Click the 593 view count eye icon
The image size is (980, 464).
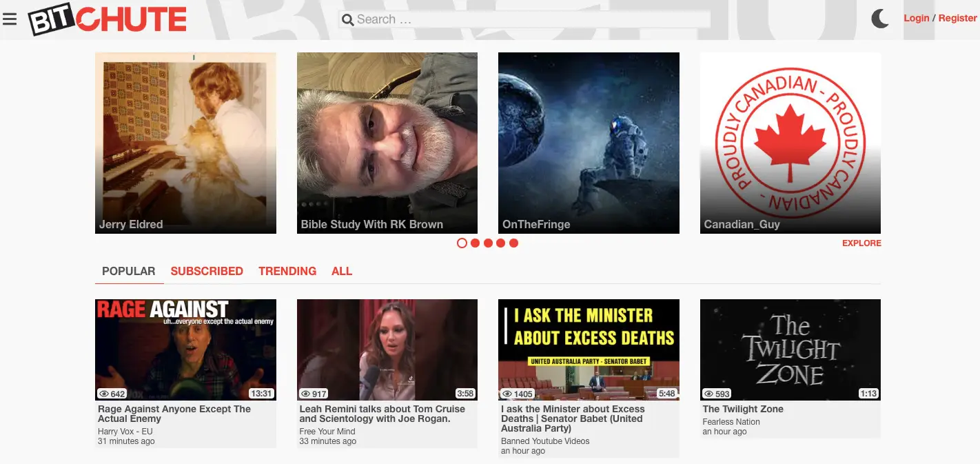(x=709, y=394)
